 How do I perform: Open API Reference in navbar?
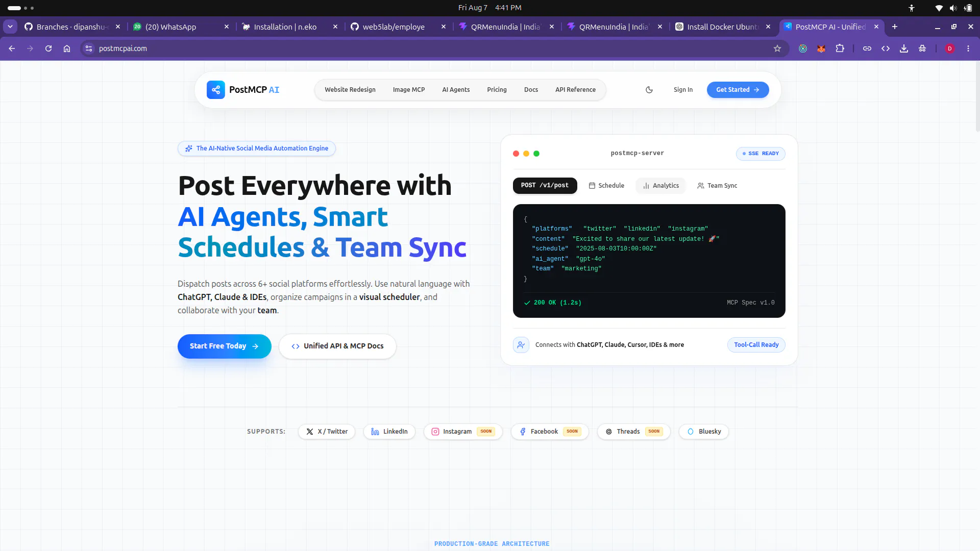[575, 90]
